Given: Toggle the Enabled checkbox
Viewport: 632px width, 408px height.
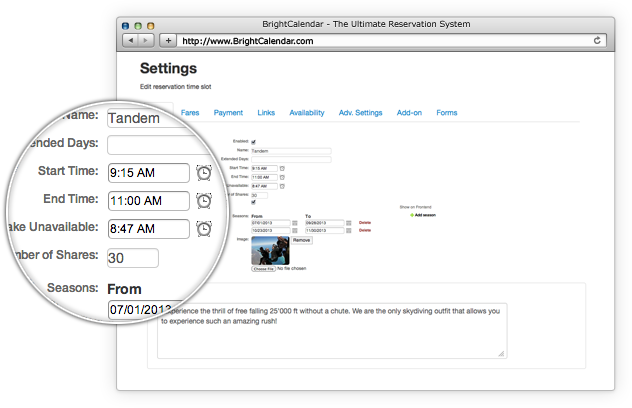Looking at the screenshot, I should (x=253, y=141).
